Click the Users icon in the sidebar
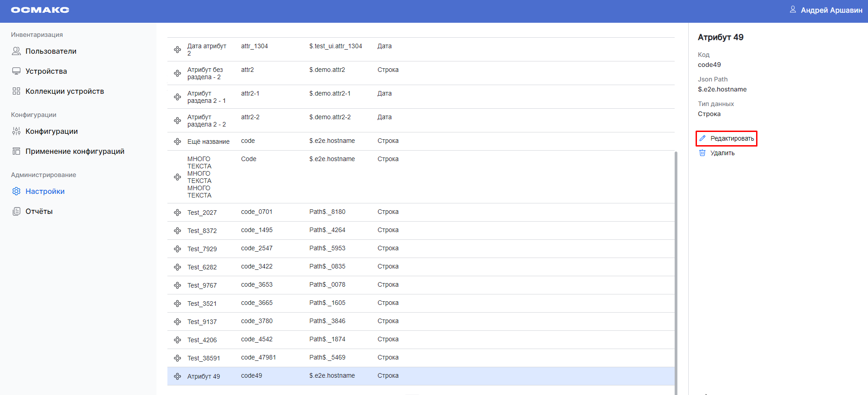This screenshot has width=868, height=395. click(16, 51)
